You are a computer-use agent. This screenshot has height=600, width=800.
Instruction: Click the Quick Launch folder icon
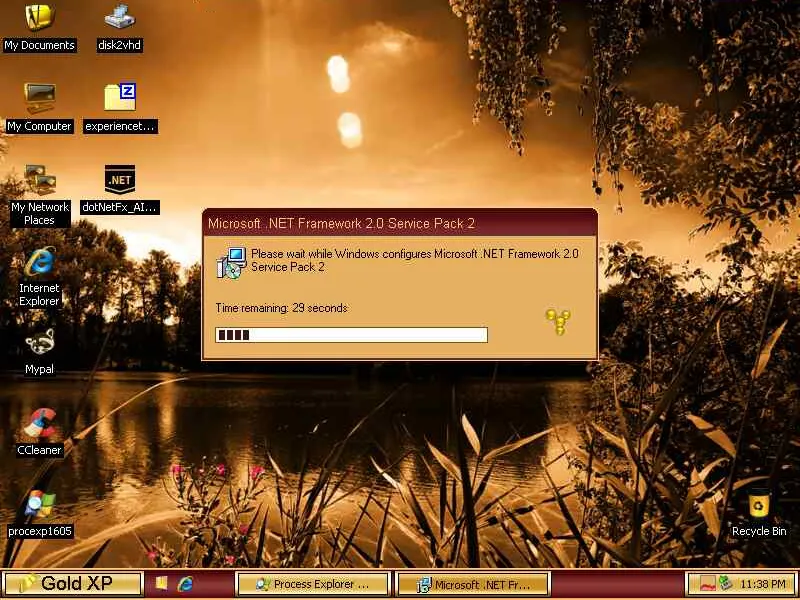(161, 584)
